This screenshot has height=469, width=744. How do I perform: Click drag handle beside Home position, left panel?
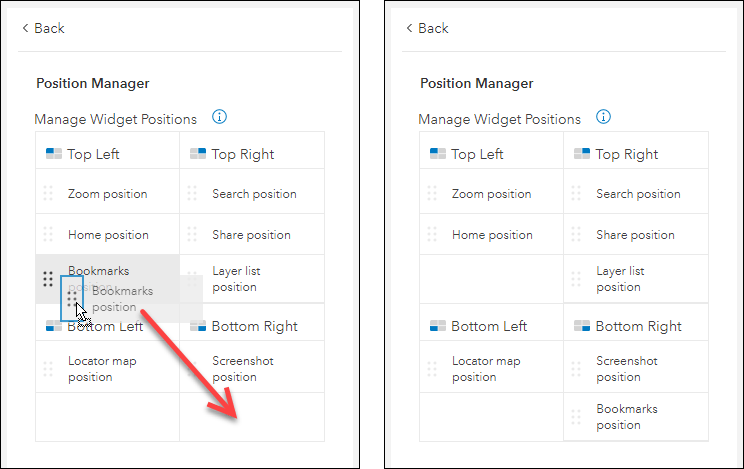pyautogui.click(x=48, y=234)
